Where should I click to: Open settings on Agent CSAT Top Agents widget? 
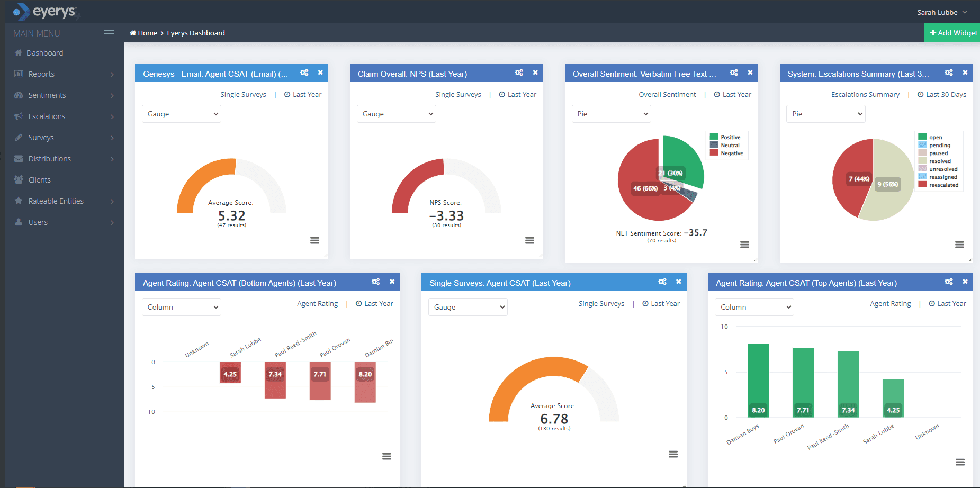coord(949,282)
